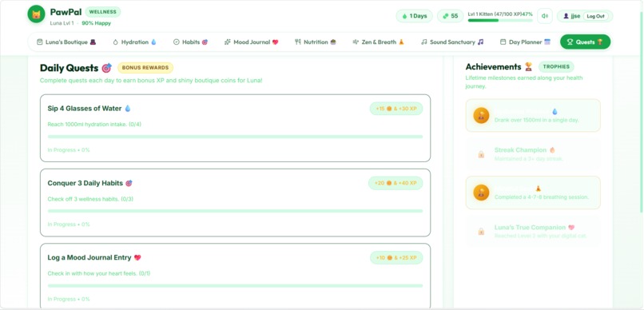
Task: Click the PawPal cat logo
Action: coord(36,14)
